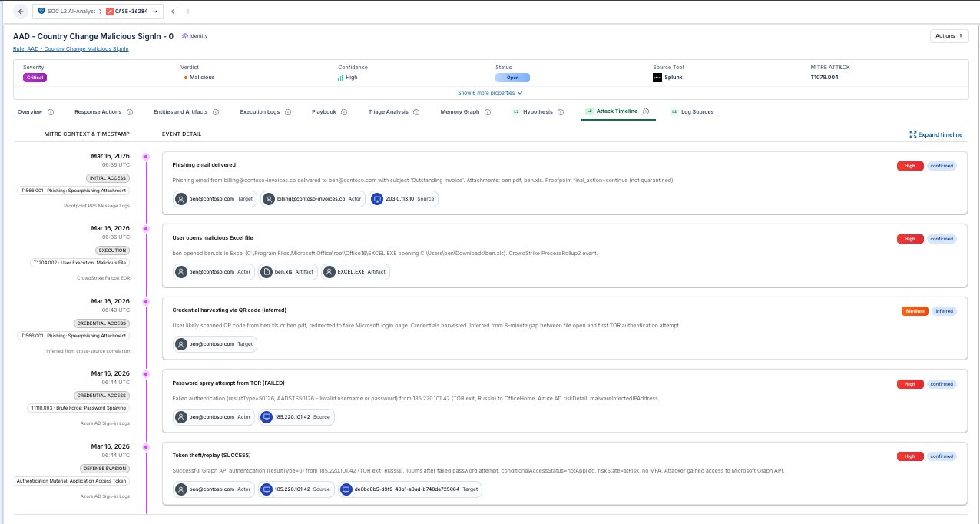Click billing@contoso-invoices.co Actor entity chip

[313, 199]
